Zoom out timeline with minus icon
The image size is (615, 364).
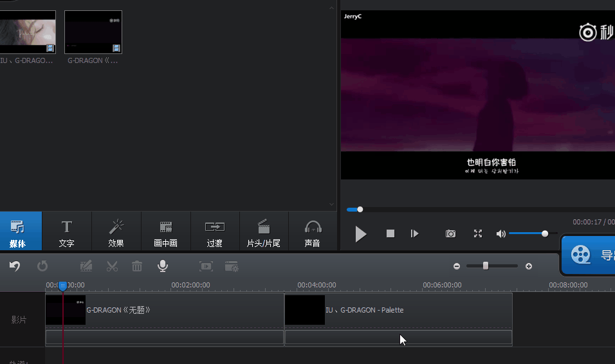coord(457,266)
